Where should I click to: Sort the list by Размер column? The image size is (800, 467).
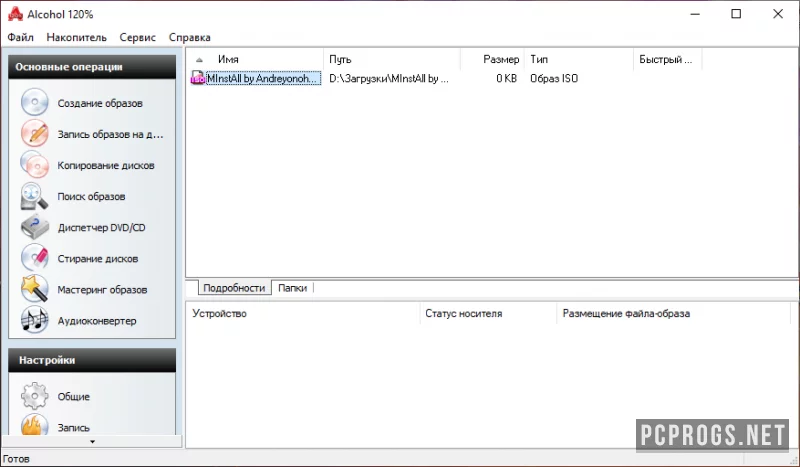coord(492,59)
